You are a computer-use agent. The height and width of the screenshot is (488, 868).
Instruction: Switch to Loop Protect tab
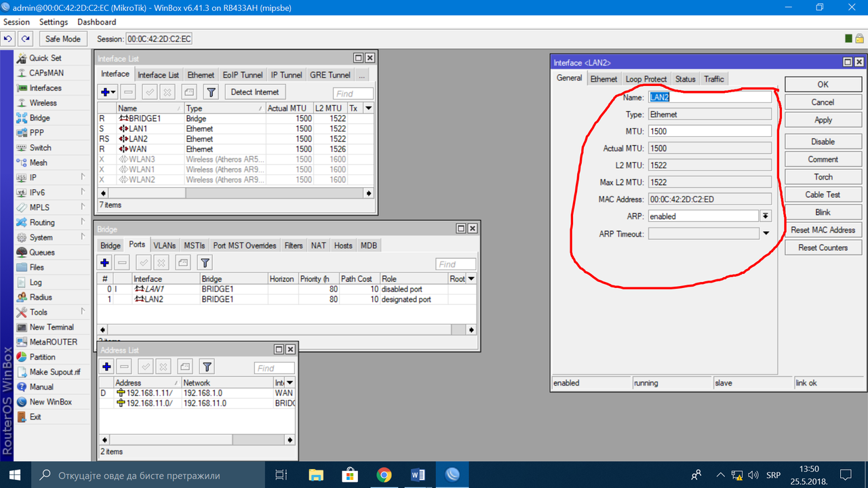coord(646,79)
